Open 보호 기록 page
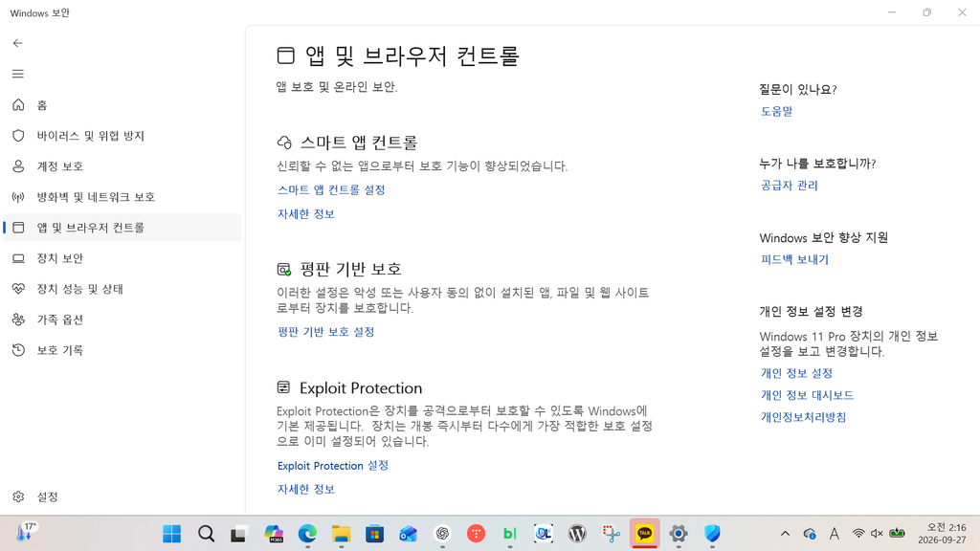The width and height of the screenshot is (980, 551). tap(122, 350)
